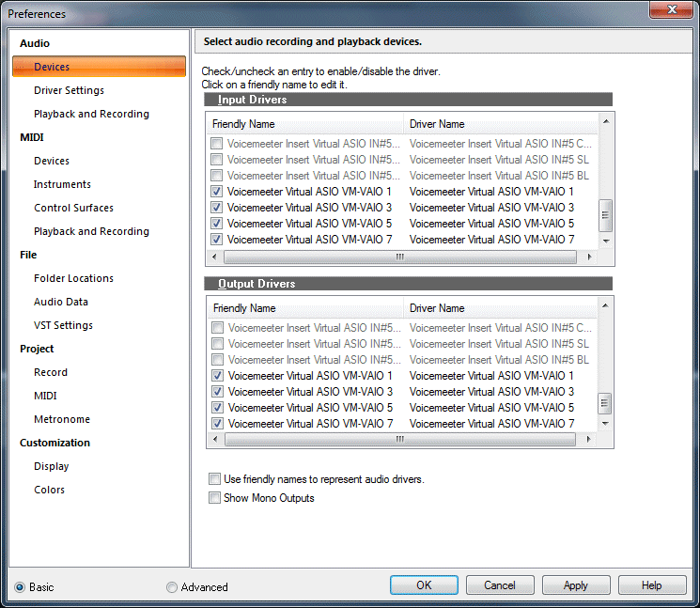The height and width of the screenshot is (608, 700).
Task: Click Output Drivers scroll left arrow
Action: (215, 439)
